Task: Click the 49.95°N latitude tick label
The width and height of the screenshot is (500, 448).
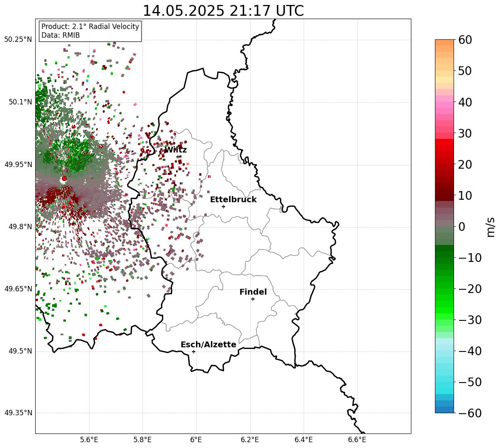Action: coord(18,165)
